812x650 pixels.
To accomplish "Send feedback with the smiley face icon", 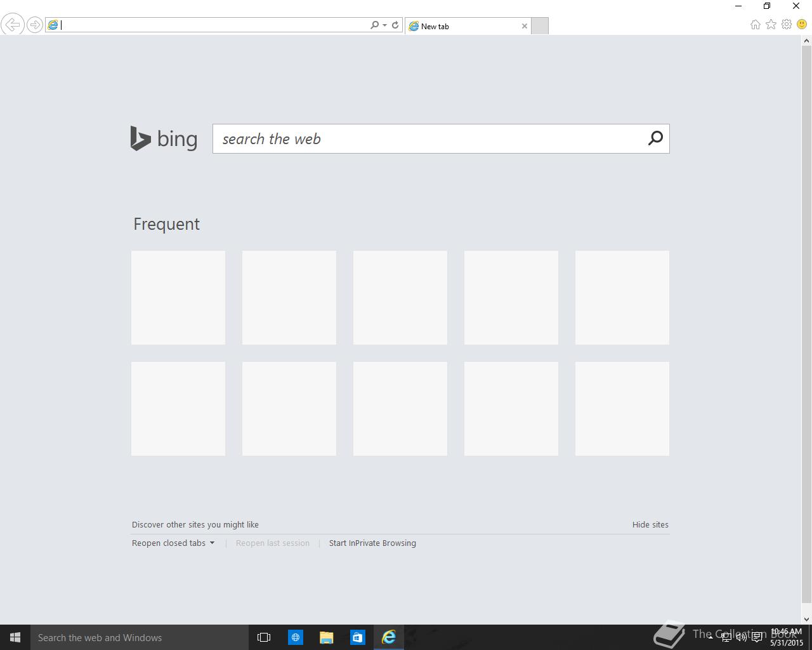I will pos(802,24).
